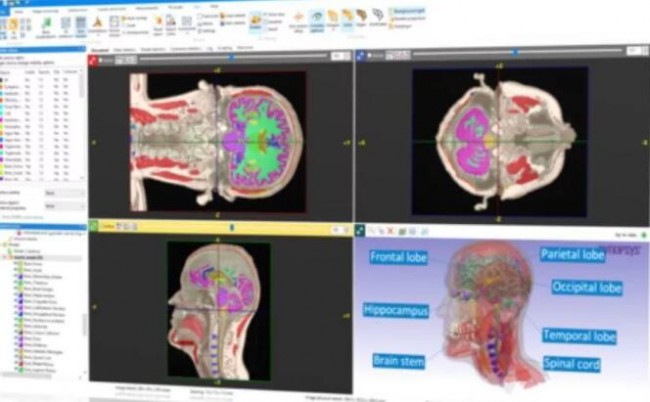Image resolution: width=650 pixels, height=402 pixels.
Task: Select the 'Spinal cord' label in 3D view
Action: pos(571,364)
